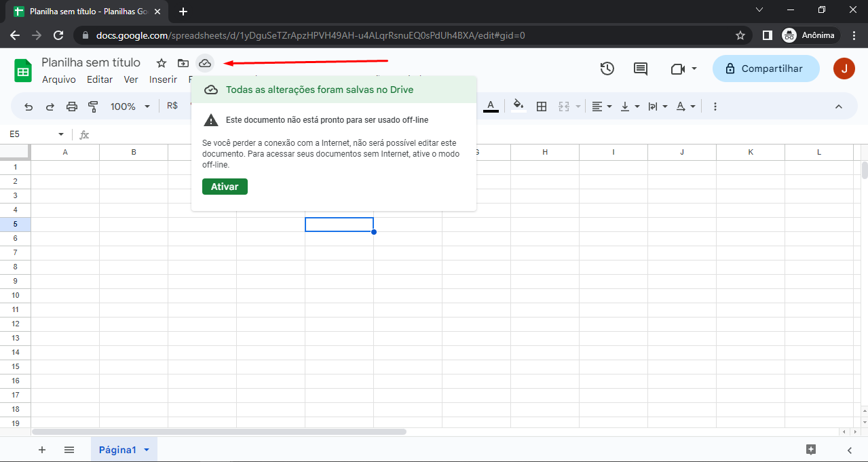The image size is (868, 462).
Task: Expand the Página1 sheet tab arrow
Action: 146,450
